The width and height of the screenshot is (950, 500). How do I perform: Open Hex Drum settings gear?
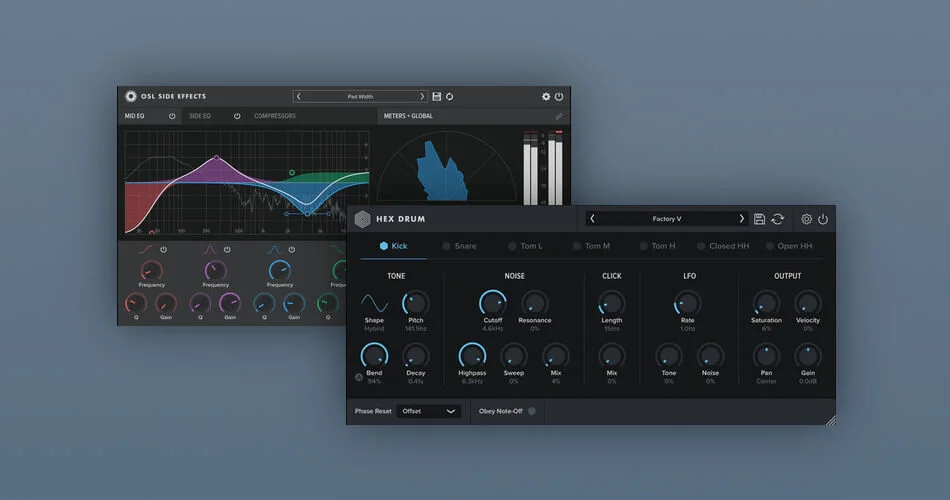tap(806, 219)
